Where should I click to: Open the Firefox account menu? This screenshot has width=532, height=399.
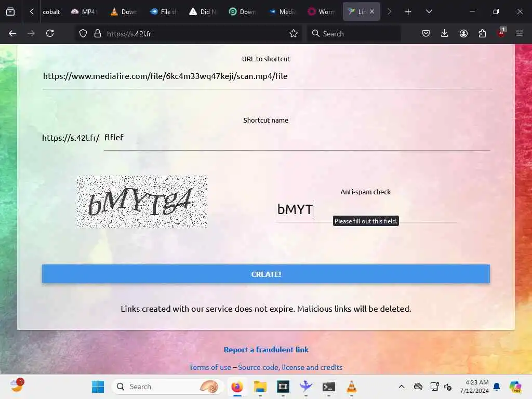[x=463, y=33]
